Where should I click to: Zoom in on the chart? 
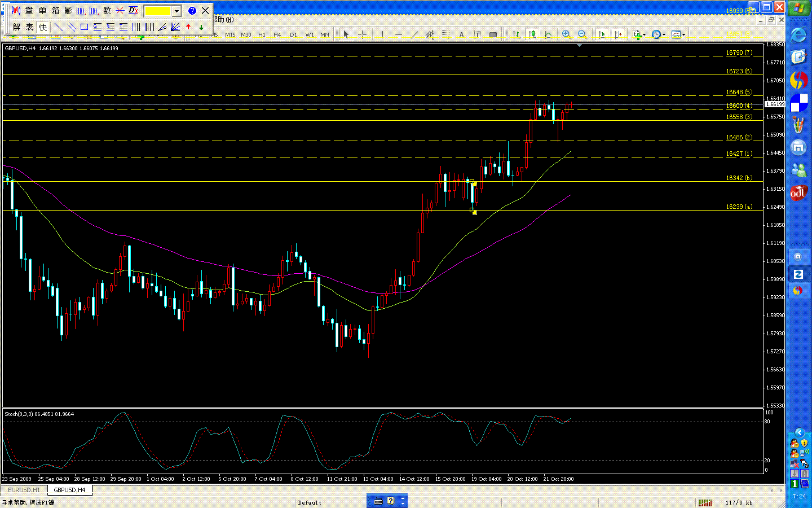tap(567, 35)
